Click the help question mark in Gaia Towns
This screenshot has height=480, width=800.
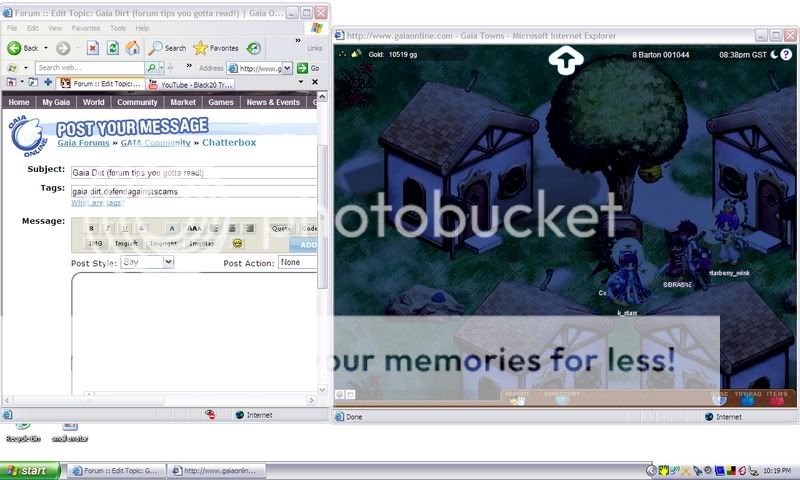[x=786, y=54]
